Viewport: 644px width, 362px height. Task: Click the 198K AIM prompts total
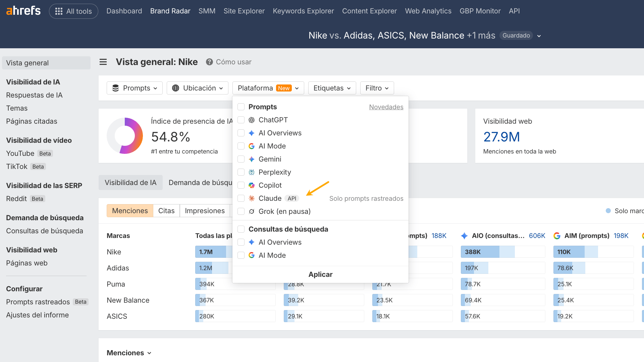pos(621,236)
